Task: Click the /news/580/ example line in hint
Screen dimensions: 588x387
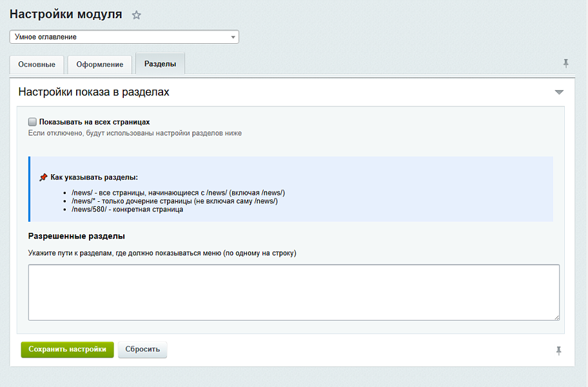Action: click(128, 210)
